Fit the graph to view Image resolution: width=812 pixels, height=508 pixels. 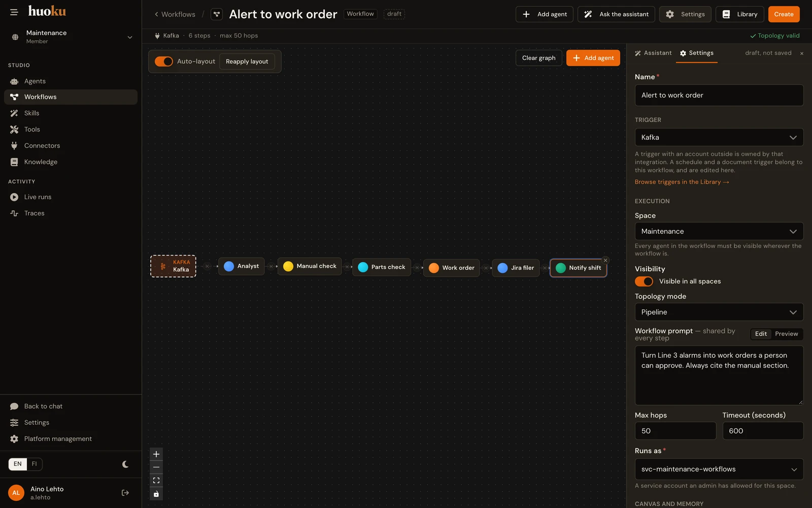tap(156, 481)
